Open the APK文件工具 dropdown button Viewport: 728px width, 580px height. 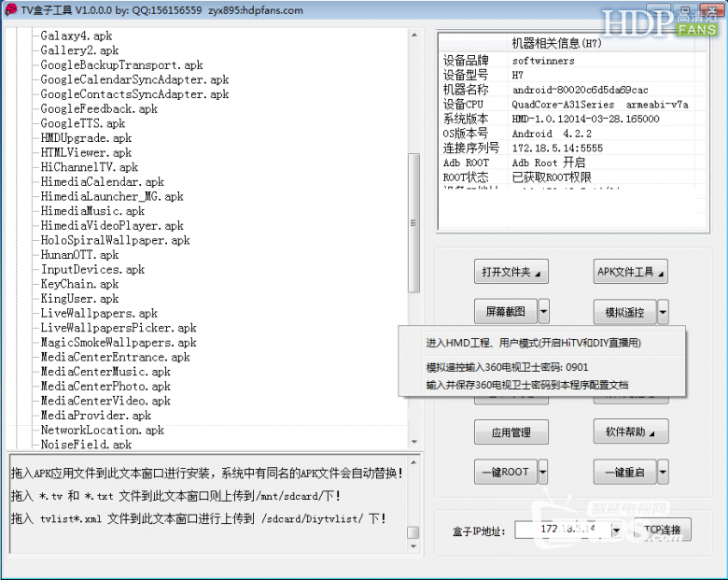point(631,272)
